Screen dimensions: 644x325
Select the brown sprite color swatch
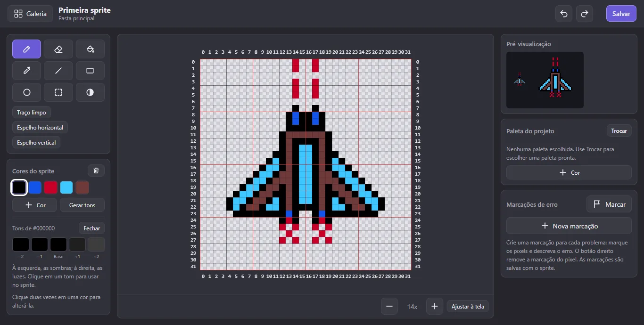pos(83,187)
